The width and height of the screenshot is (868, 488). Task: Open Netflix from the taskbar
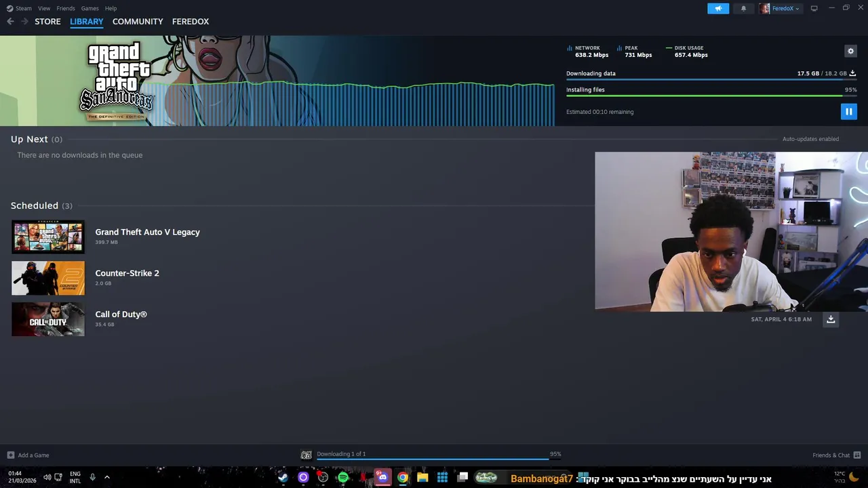[363, 478]
